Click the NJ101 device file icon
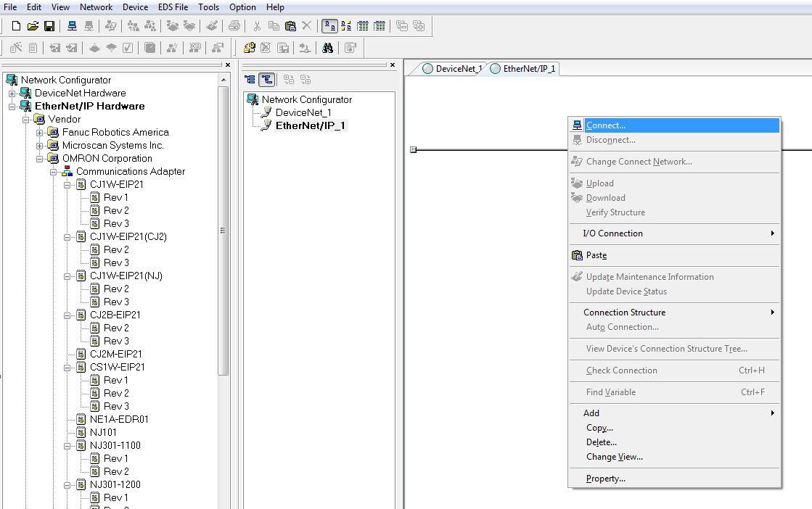 click(81, 432)
